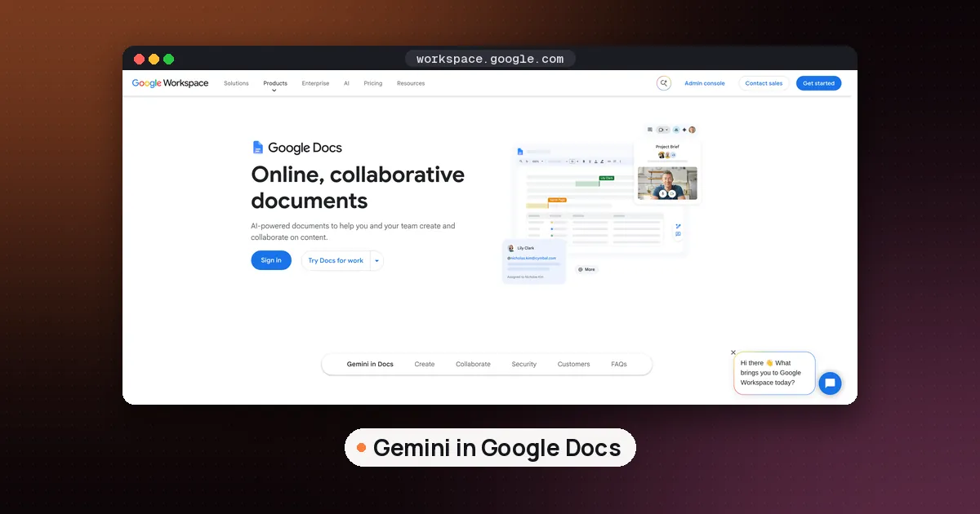Click the Contact sales button
Screen dimensions: 980x514
764,83
